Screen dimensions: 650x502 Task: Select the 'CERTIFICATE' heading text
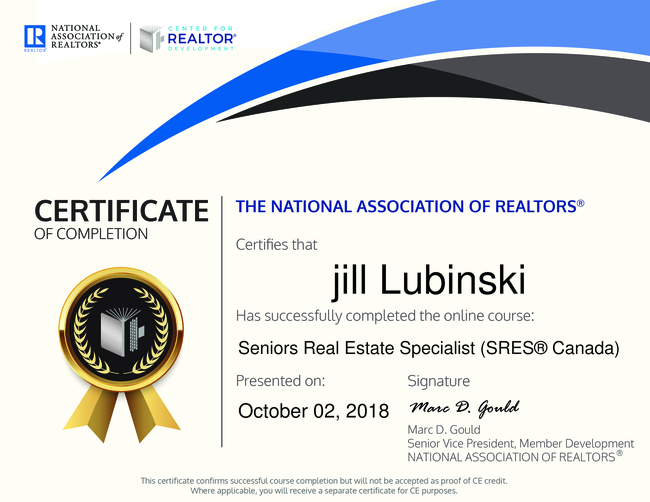coord(121,211)
